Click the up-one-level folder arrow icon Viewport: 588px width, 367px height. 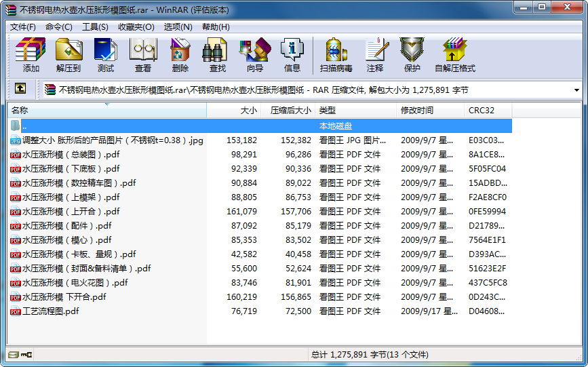click(20, 89)
